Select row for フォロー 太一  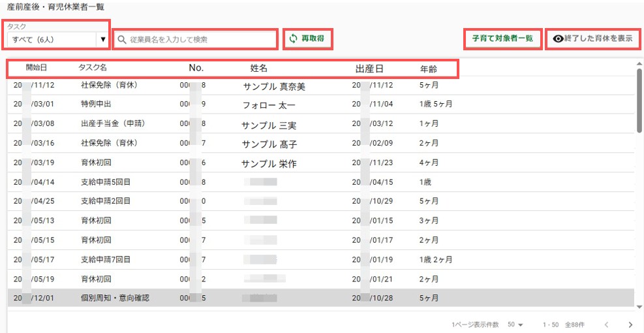point(321,104)
